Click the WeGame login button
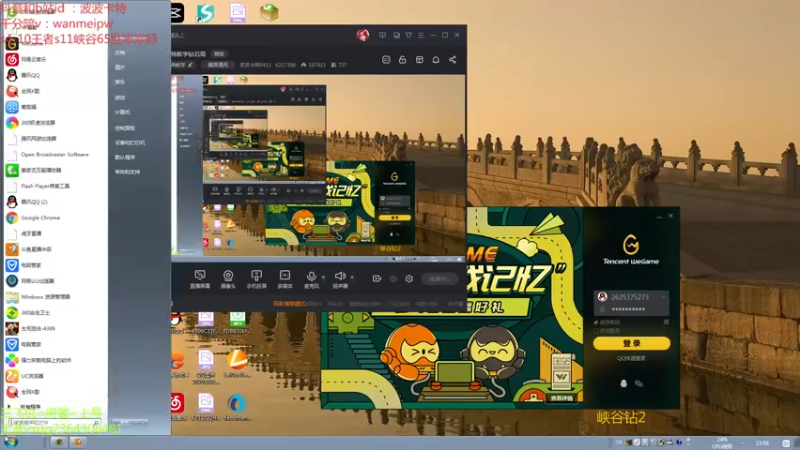Viewport: 800px width, 450px height. 632,343
